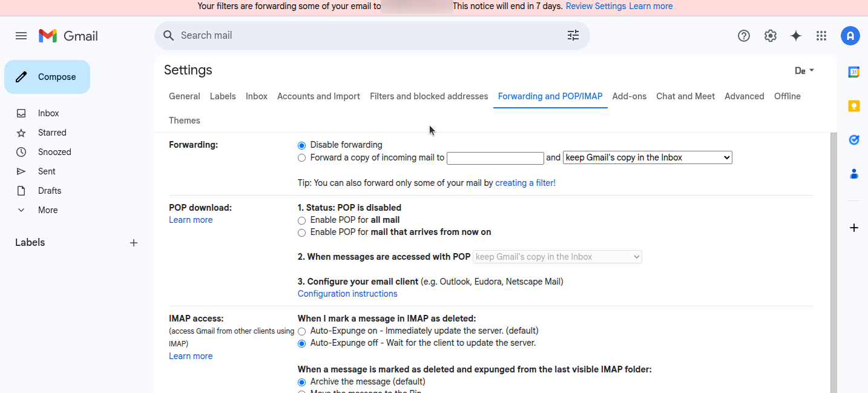Screen dimensions: 868x393
Task: Open forwarding keep Gmail's copy dropdown
Action: coord(648,157)
